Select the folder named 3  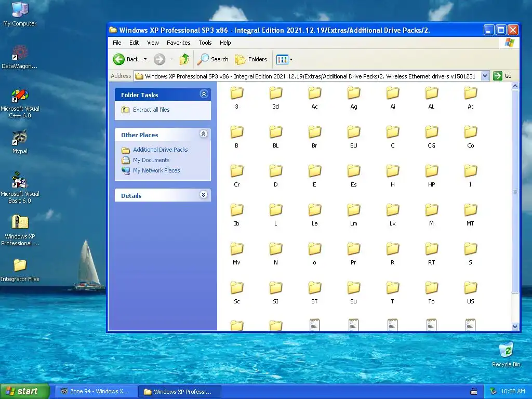pos(236,98)
